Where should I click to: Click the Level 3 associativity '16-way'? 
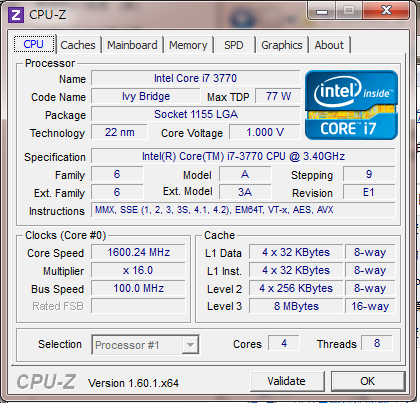click(x=370, y=306)
